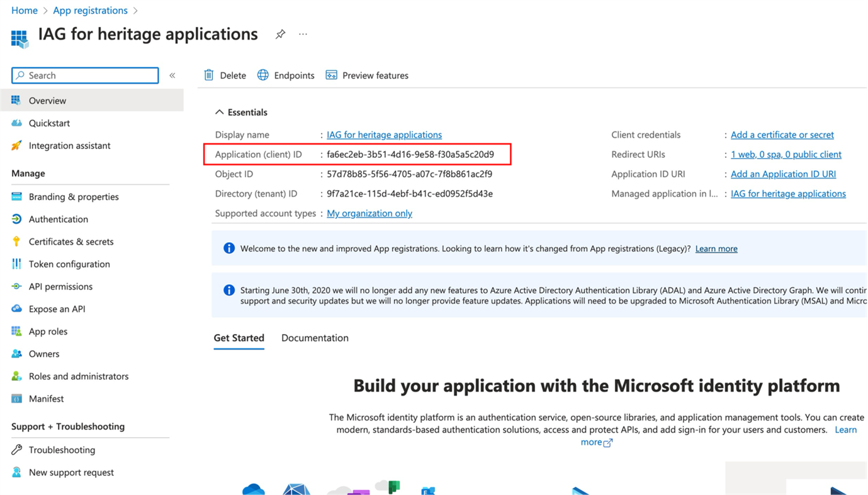Click the globe Endpoints icon
The height and width of the screenshot is (495, 868).
263,75
